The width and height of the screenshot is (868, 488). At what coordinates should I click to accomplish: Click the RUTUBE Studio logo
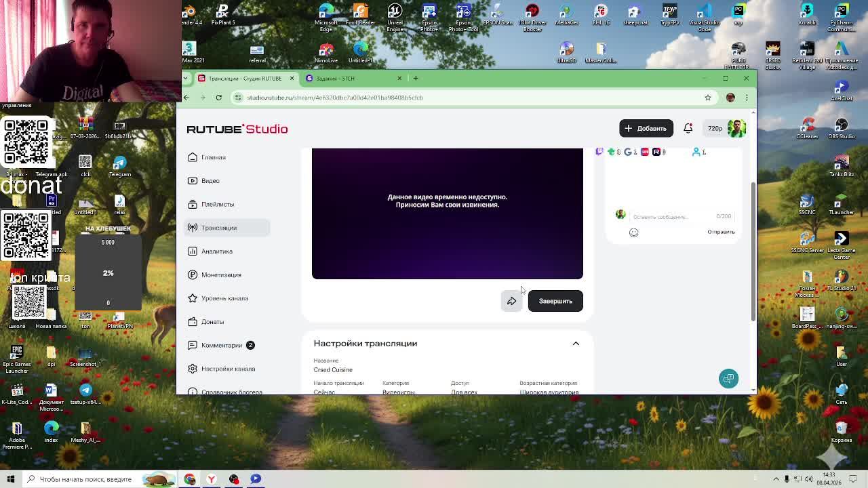237,129
